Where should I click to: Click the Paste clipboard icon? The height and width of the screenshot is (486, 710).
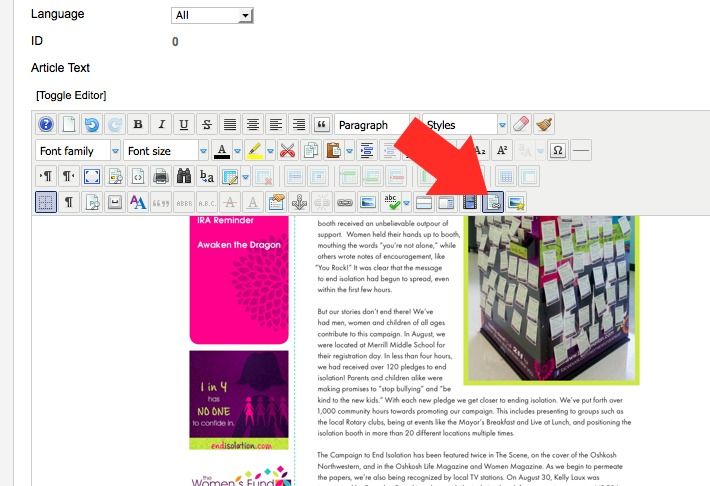click(334, 150)
